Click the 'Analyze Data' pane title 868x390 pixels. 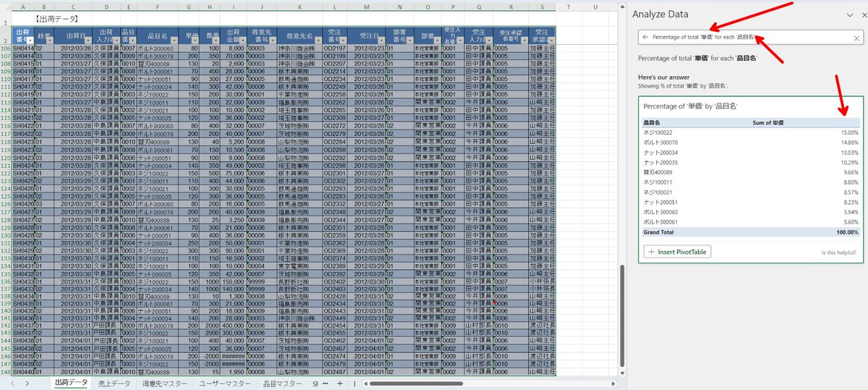pyautogui.click(x=660, y=14)
